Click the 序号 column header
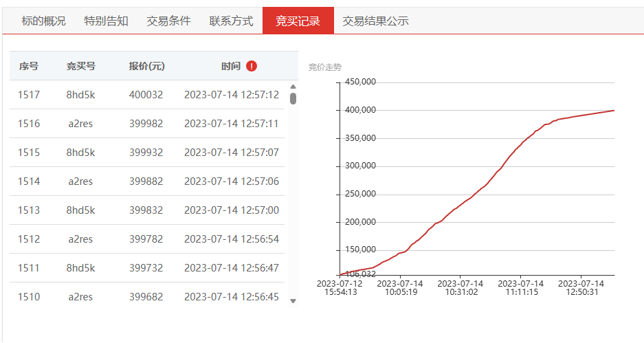The image size is (644, 343). (x=29, y=66)
